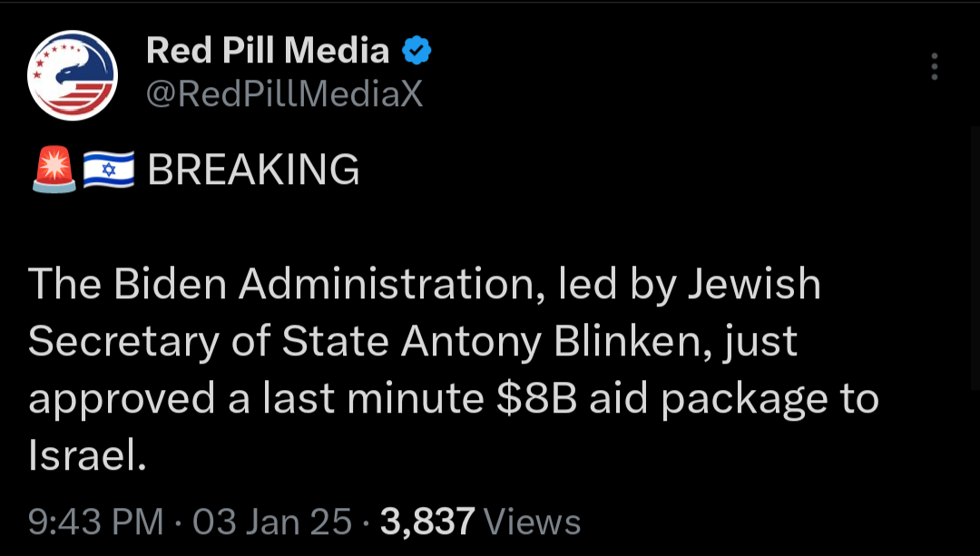Click the blue verified checkmark badge
Image resolution: width=980 pixels, height=556 pixels.
416,51
